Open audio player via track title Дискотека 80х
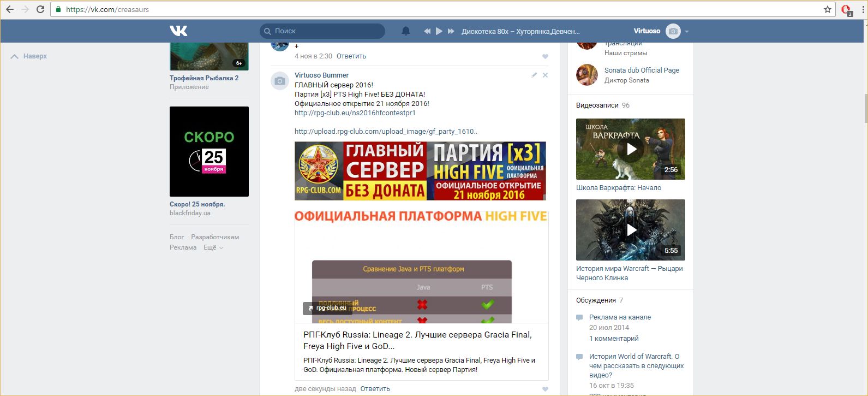Screen dimensions: 868x396 click(520, 31)
